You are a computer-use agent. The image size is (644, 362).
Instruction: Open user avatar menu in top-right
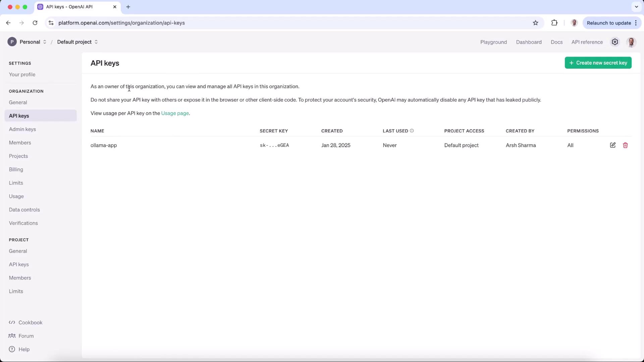tap(631, 42)
